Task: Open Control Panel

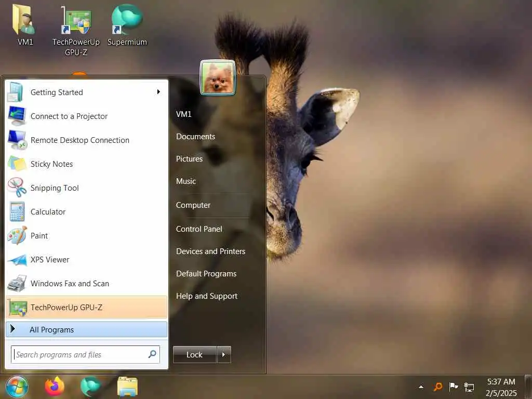Action: tap(199, 229)
